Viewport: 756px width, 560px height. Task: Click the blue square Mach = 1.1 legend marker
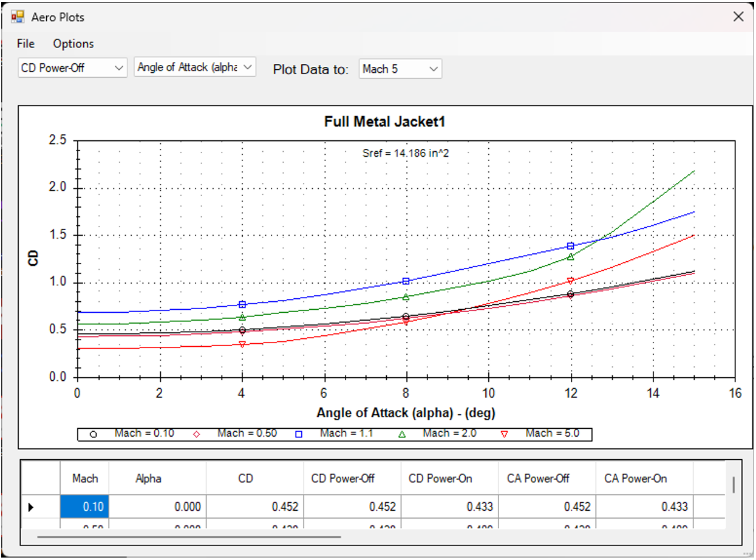pos(299,434)
